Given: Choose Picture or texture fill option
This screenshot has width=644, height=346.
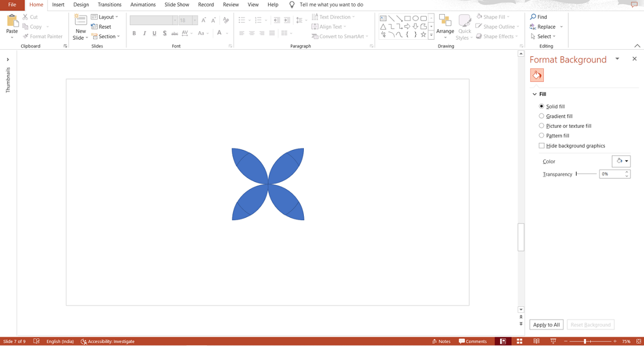Looking at the screenshot, I should click(x=542, y=126).
